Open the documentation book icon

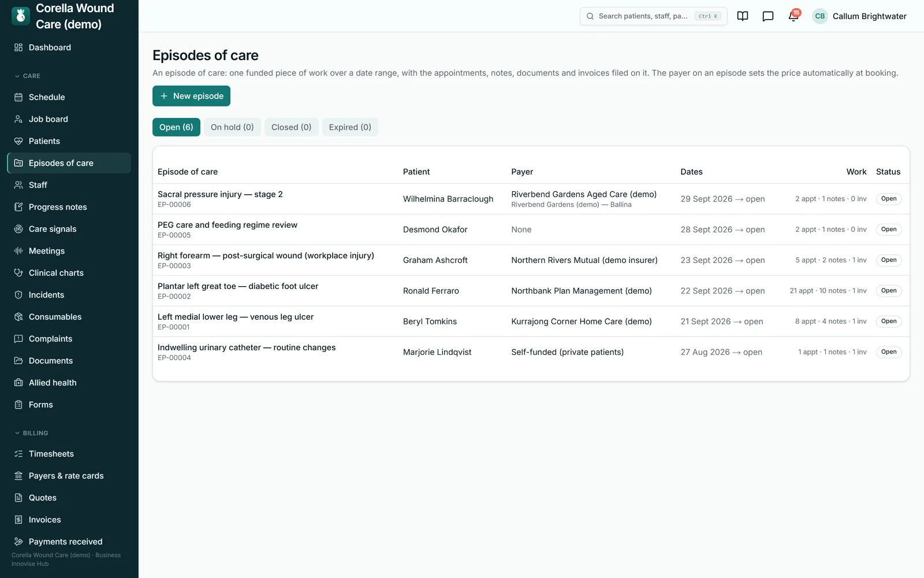pyautogui.click(x=743, y=16)
